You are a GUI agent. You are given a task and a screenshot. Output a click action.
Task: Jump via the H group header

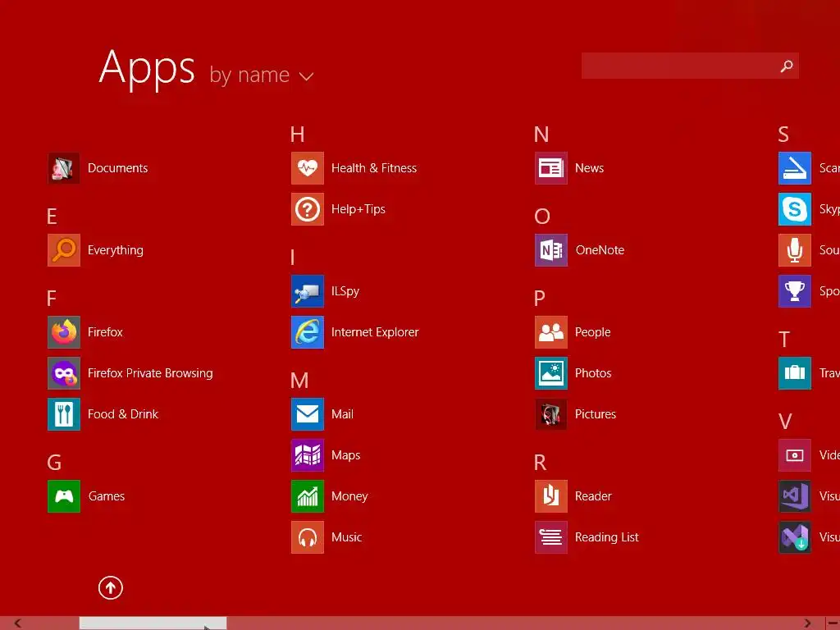297,135
